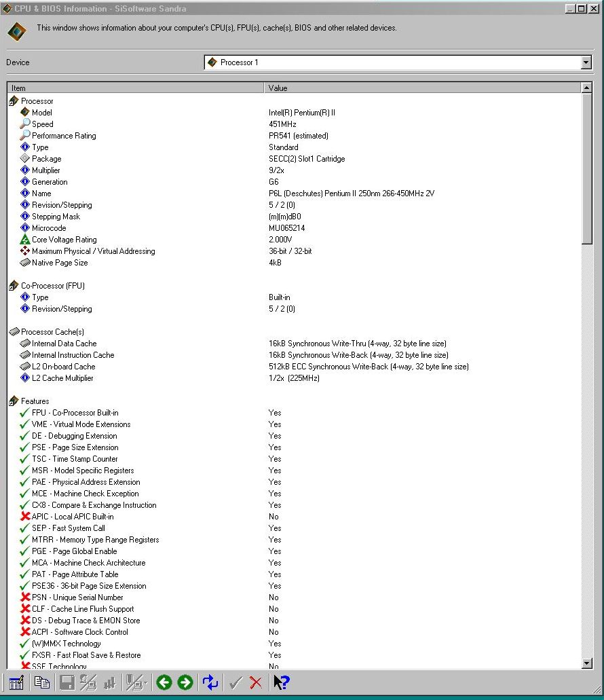Click the chip icon beside Internal Data Cache
Image resolution: width=604 pixels, height=700 pixels.
tap(25, 344)
